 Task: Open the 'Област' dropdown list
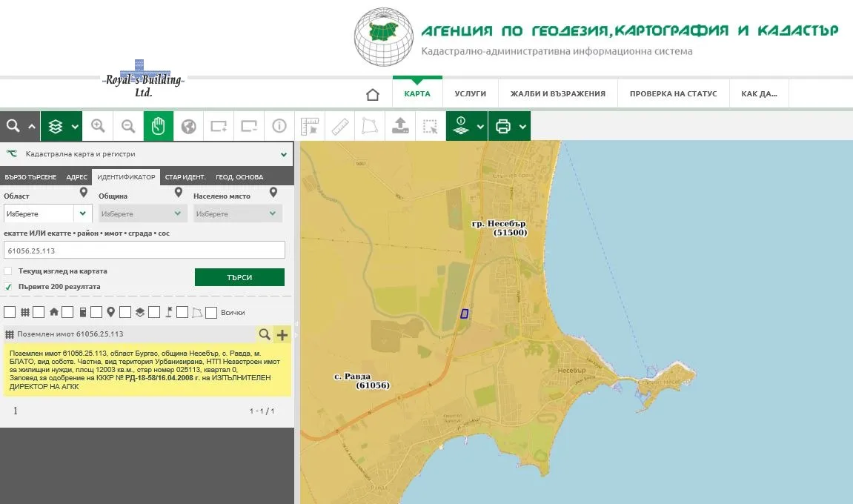pyautogui.click(x=83, y=213)
